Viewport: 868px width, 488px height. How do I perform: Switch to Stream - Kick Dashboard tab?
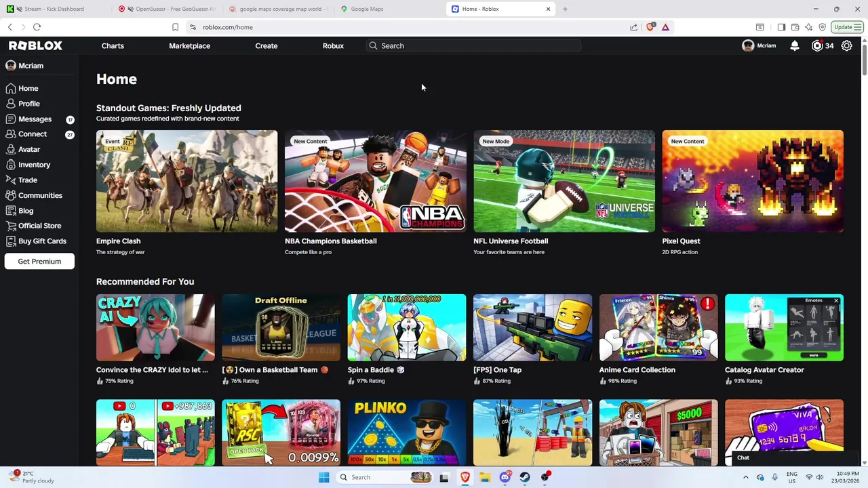[x=56, y=9]
